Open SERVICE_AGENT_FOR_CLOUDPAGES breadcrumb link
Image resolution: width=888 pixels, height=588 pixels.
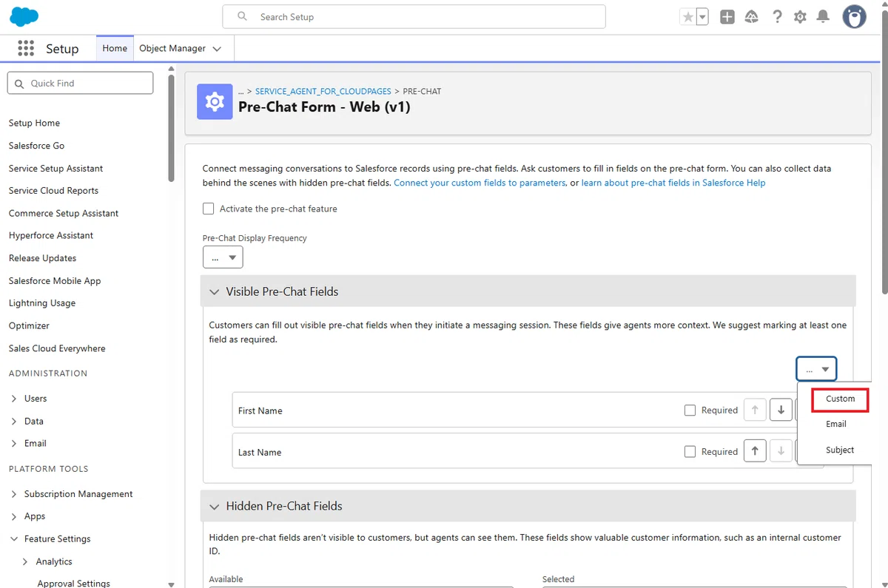point(323,91)
